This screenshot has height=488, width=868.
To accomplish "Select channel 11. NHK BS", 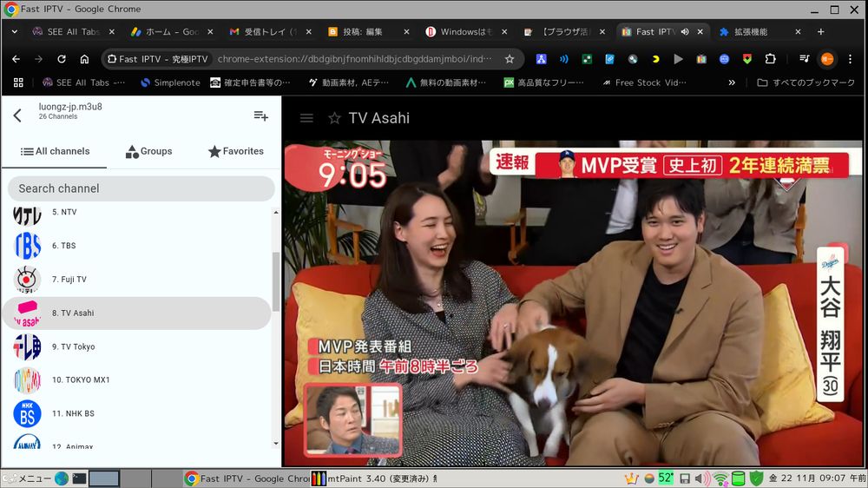I will (137, 414).
